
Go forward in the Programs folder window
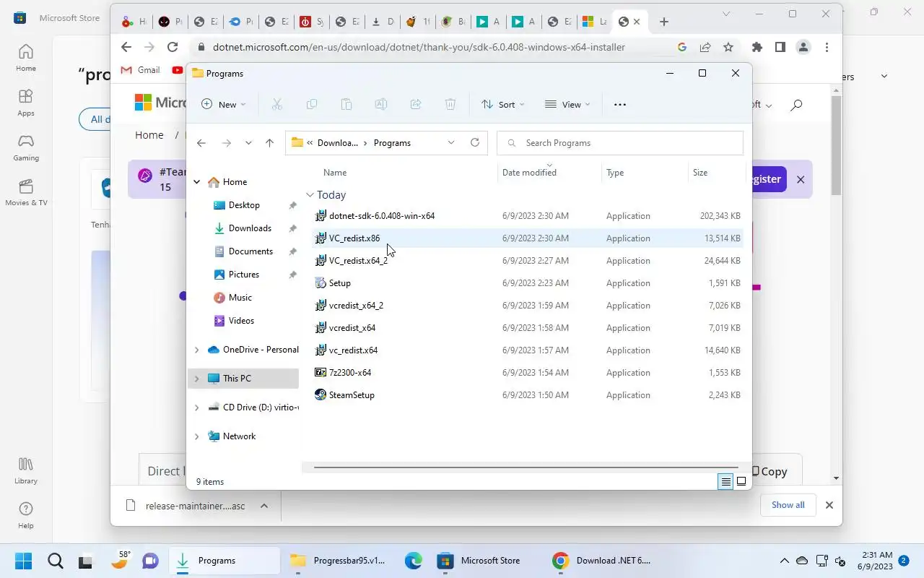coord(226,143)
